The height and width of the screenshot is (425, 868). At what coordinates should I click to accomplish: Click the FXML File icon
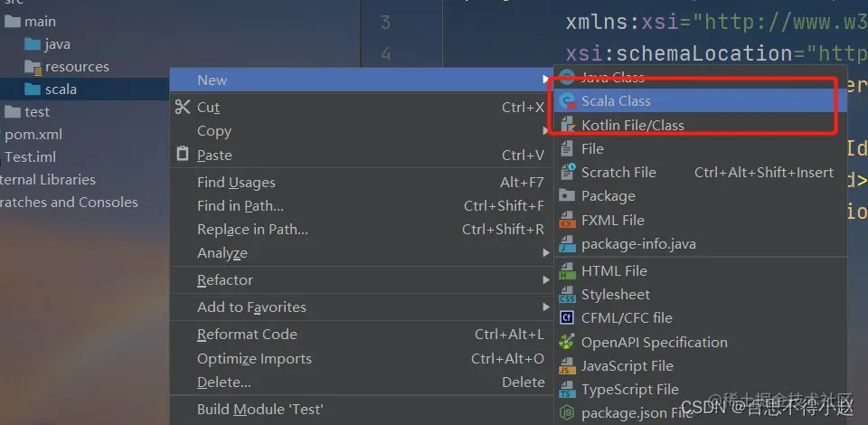(568, 220)
